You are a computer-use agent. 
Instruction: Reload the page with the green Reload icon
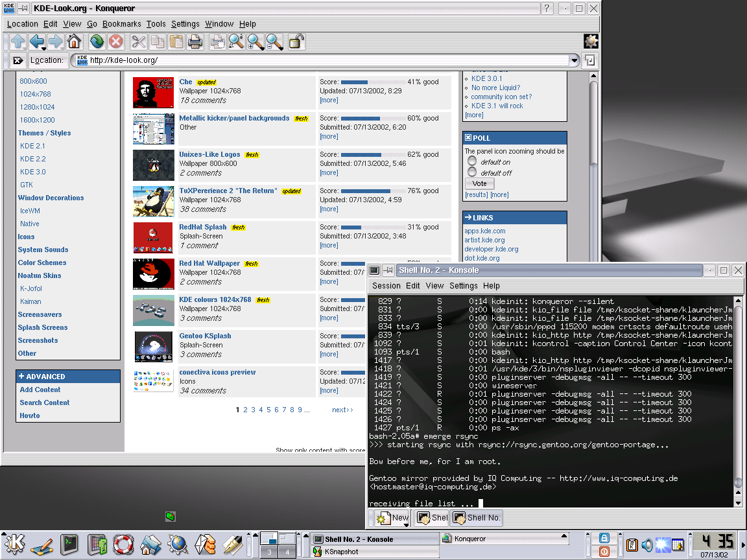point(97,42)
